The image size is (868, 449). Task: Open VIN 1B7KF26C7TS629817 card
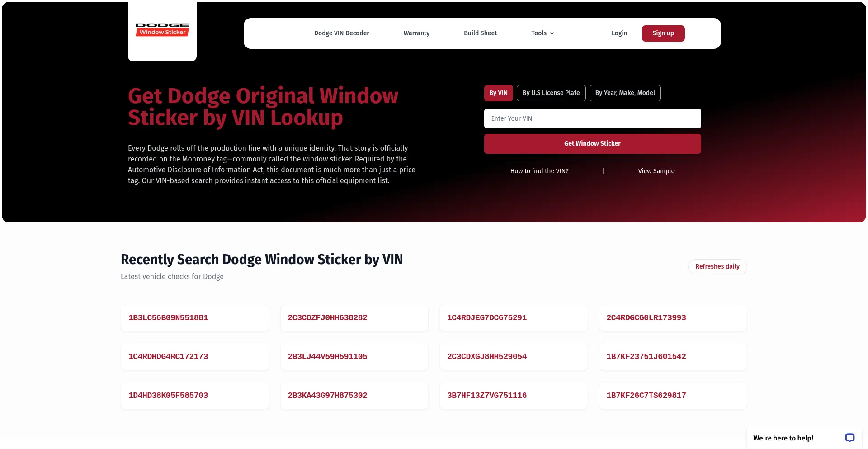pos(673,396)
